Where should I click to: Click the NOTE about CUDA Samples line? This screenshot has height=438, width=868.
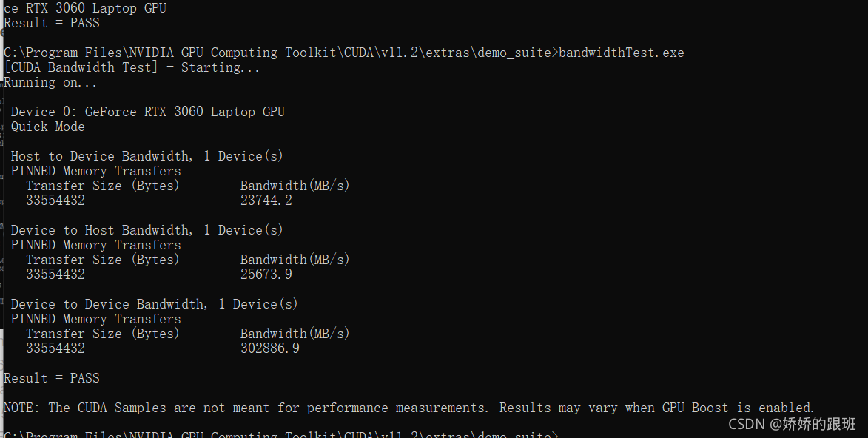click(409, 408)
